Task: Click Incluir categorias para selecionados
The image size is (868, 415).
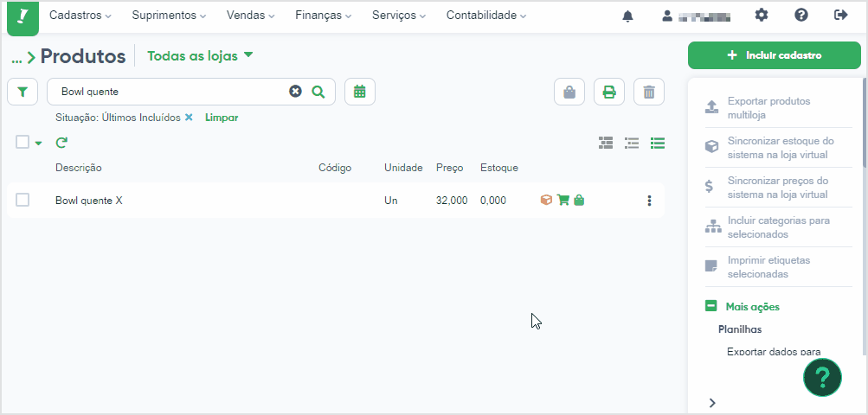Action: click(x=778, y=227)
